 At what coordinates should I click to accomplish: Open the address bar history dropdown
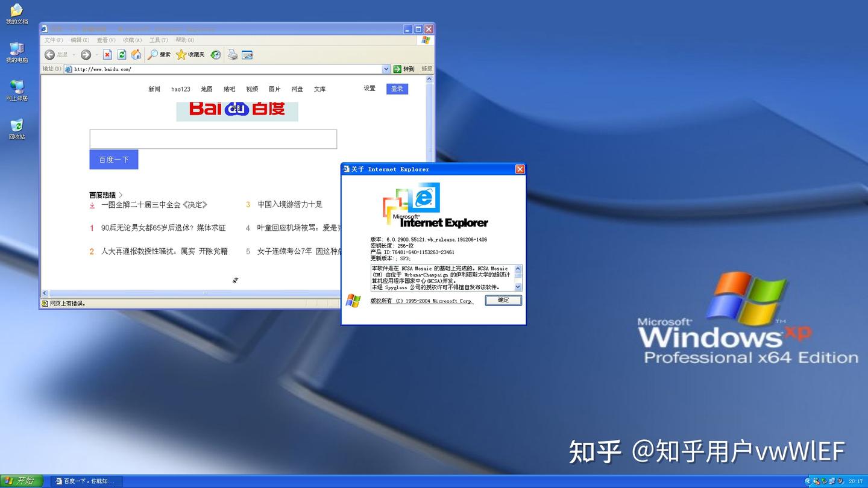coord(386,69)
